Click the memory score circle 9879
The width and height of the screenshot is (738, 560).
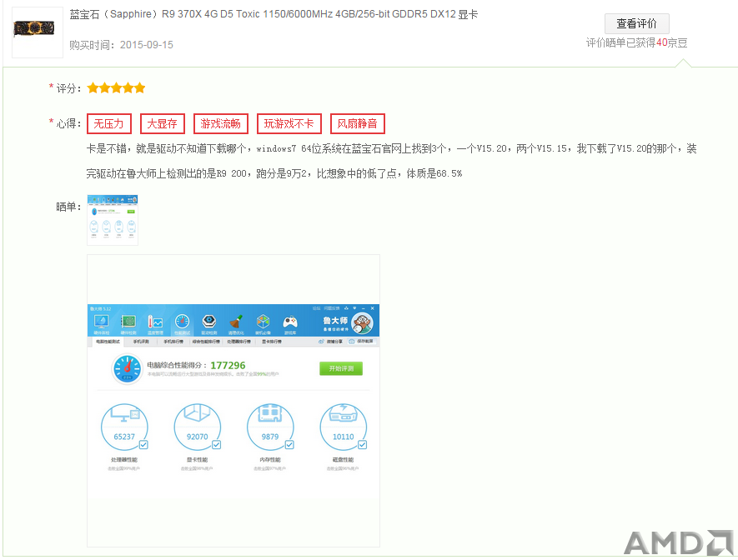(270, 427)
